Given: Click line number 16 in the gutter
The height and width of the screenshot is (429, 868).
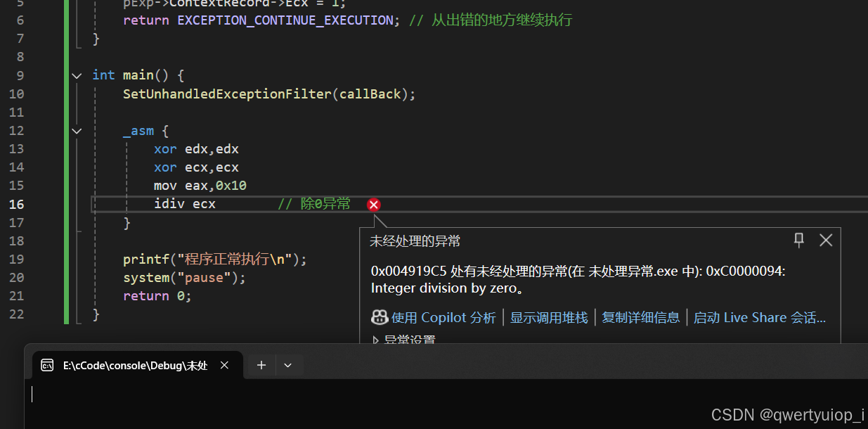Looking at the screenshot, I should click(x=16, y=204).
